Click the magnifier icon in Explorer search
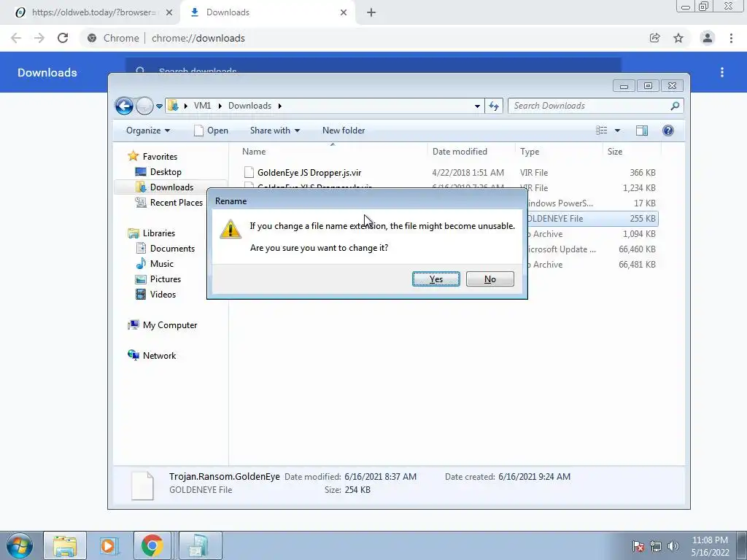The width and height of the screenshot is (747, 560). (675, 106)
